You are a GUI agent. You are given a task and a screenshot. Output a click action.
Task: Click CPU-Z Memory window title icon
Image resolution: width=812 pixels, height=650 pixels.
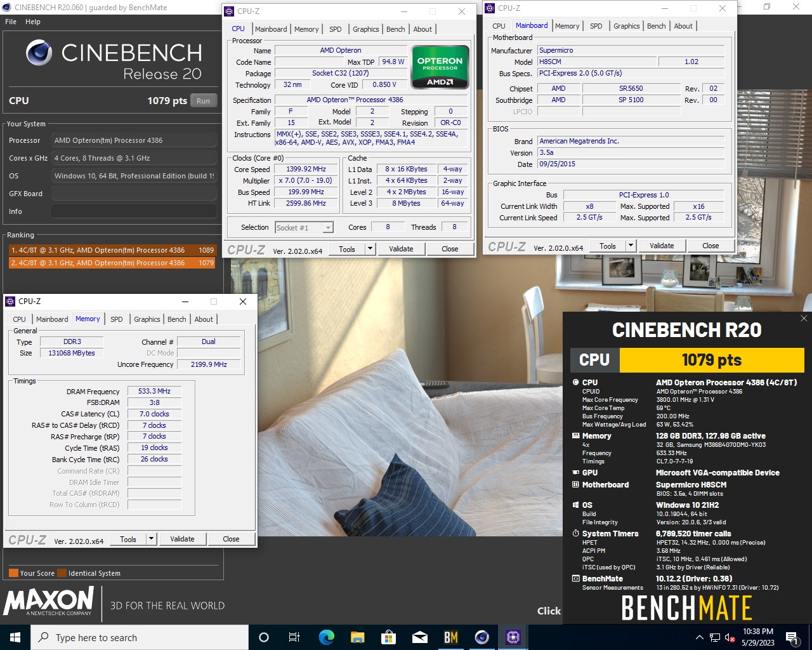pyautogui.click(x=11, y=302)
